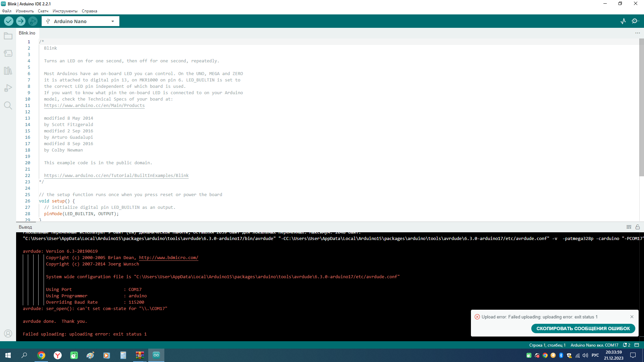Open the account profile icon

point(8,334)
